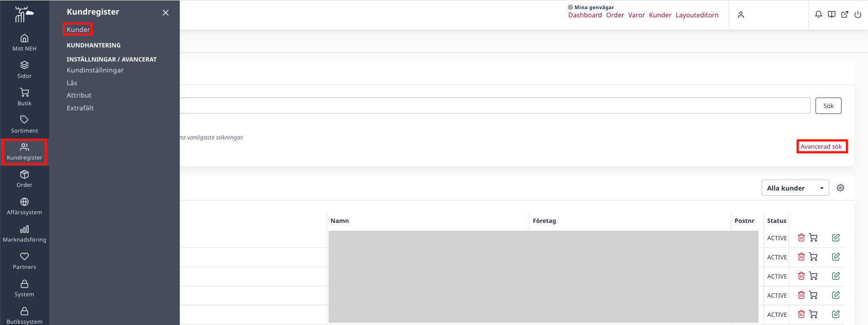Image resolution: width=868 pixels, height=325 pixels.
Task: Go to Kunder shortcut link
Action: coord(660,15)
